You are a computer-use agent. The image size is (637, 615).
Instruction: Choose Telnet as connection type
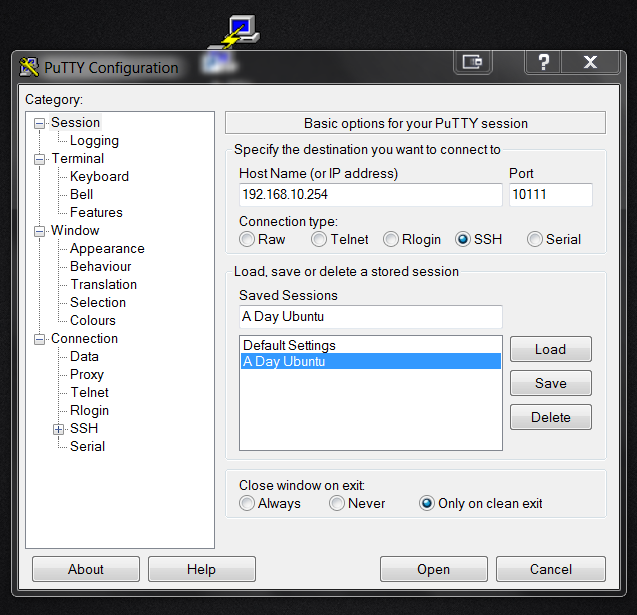click(319, 240)
